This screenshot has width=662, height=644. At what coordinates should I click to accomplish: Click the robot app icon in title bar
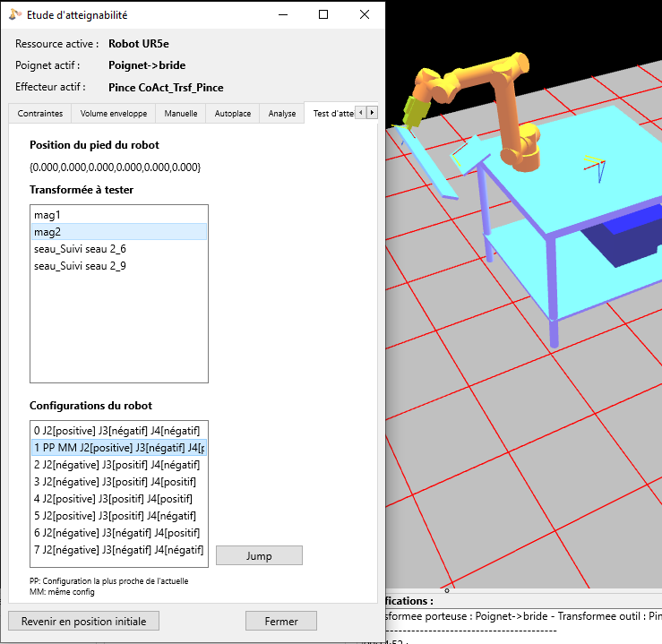pyautogui.click(x=15, y=14)
